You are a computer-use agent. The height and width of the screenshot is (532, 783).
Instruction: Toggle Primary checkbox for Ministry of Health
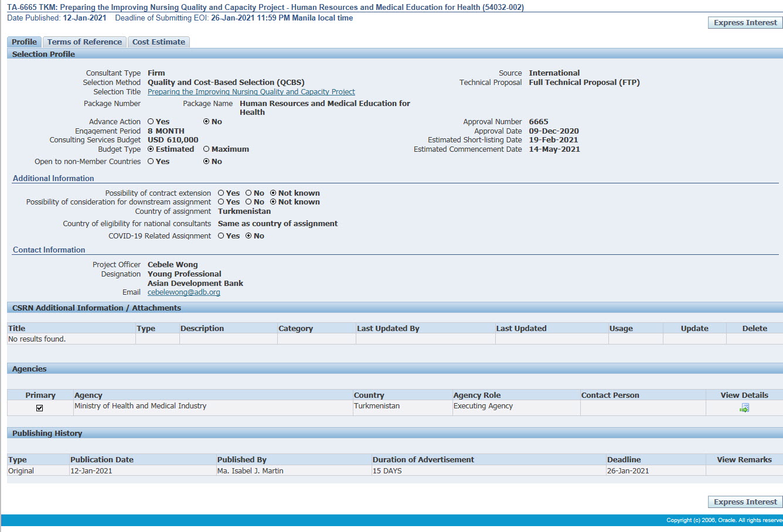(x=40, y=408)
